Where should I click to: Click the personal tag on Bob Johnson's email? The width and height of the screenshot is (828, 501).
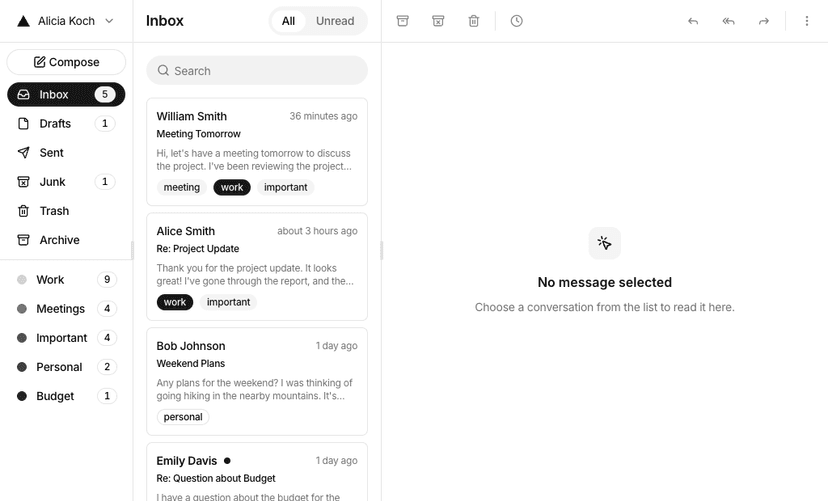[x=183, y=417]
